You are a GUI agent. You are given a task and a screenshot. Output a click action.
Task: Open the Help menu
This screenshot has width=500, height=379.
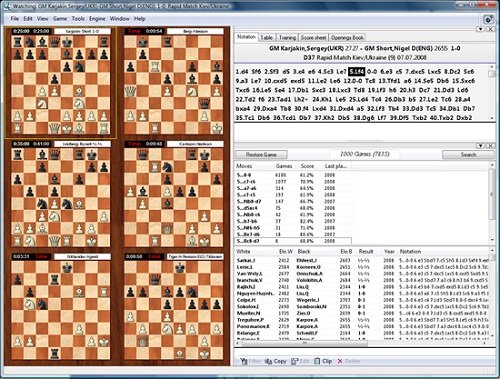[x=139, y=19]
